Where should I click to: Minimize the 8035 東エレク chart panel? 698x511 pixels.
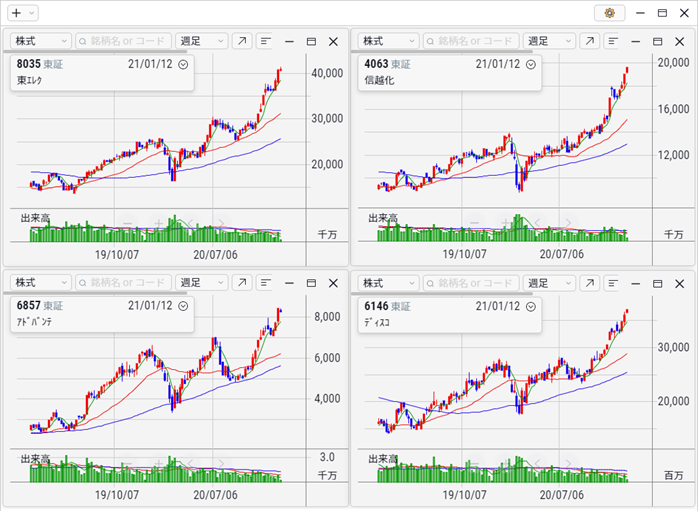pos(289,41)
